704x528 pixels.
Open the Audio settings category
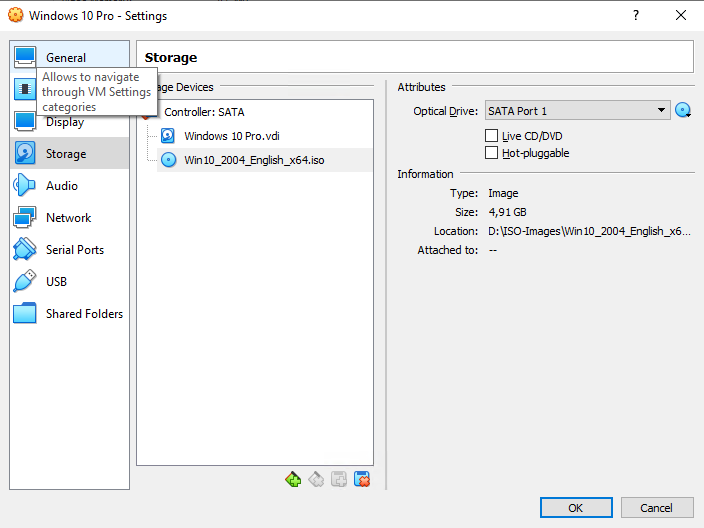click(x=70, y=185)
